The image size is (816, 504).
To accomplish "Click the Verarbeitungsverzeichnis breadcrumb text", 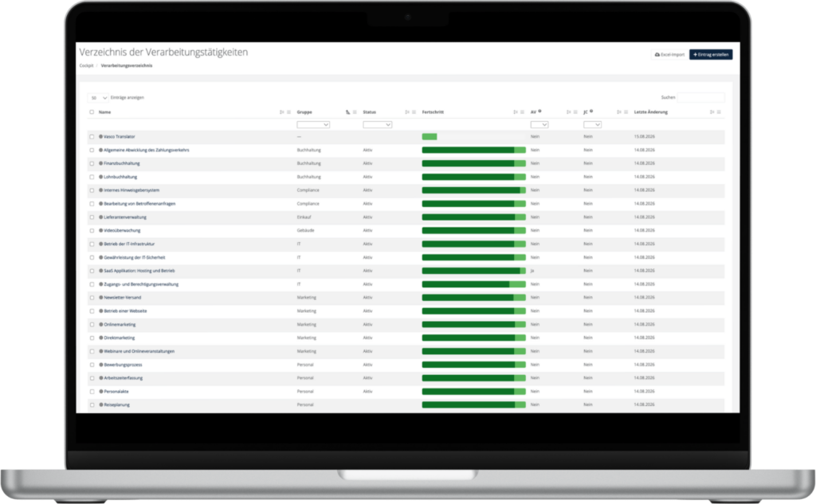I will pyautogui.click(x=127, y=66).
